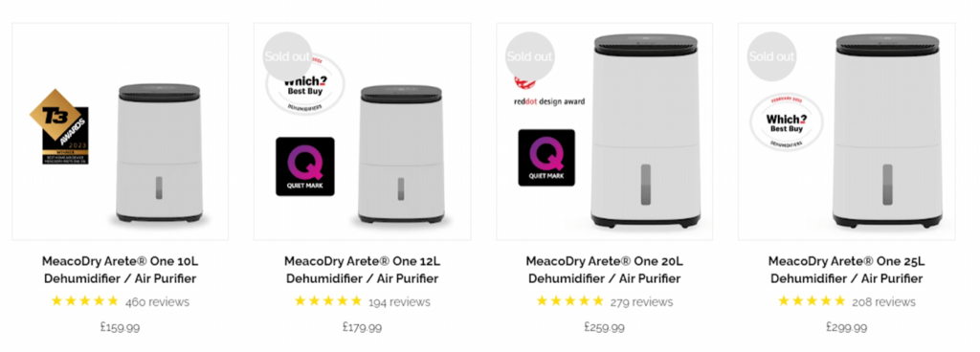This screenshot has width=980, height=352.
Task: Click the Sold out badge on 12L product
Action: tap(287, 56)
